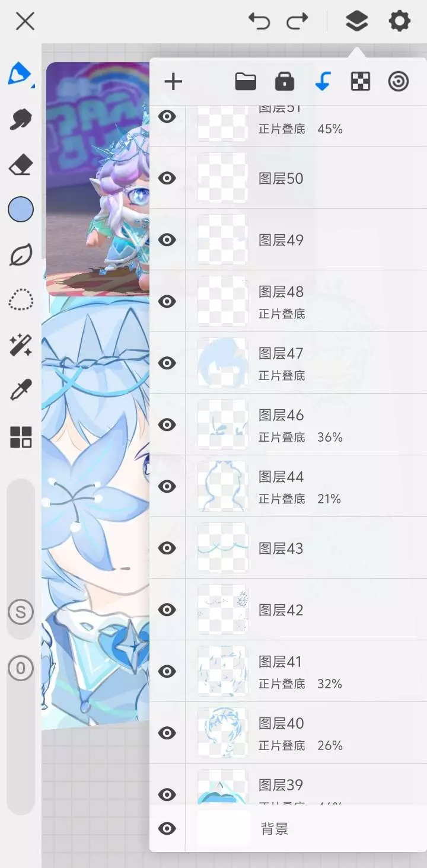Hide layer 图层50

[167, 178]
